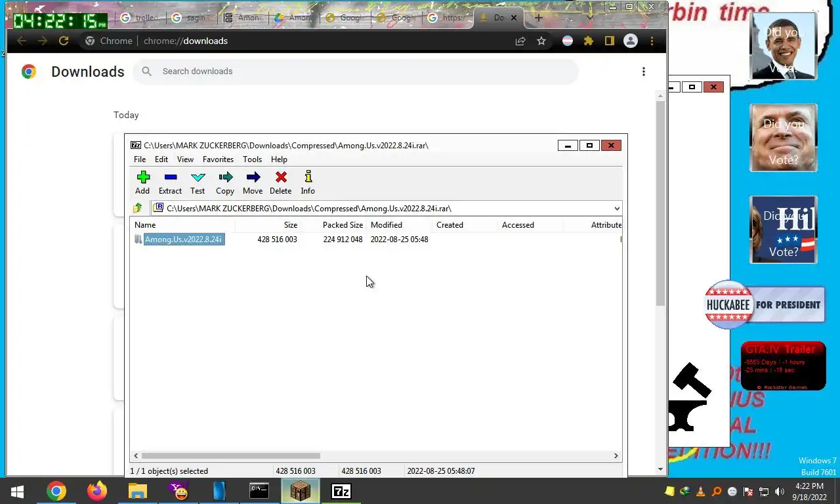840x504 pixels.
Task: Click the 7-Zip scroll left arrow
Action: 136,455
